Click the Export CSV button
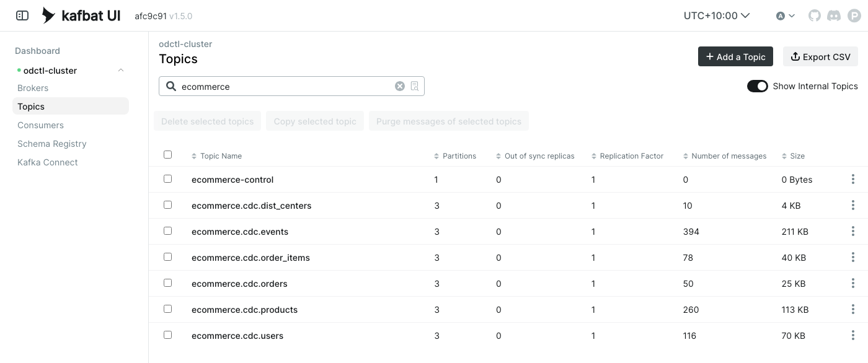The width and height of the screenshot is (868, 363). point(820,56)
